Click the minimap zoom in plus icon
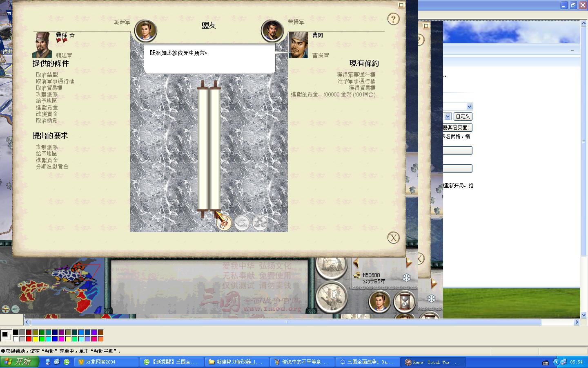The image size is (588, 368). tap(5, 309)
